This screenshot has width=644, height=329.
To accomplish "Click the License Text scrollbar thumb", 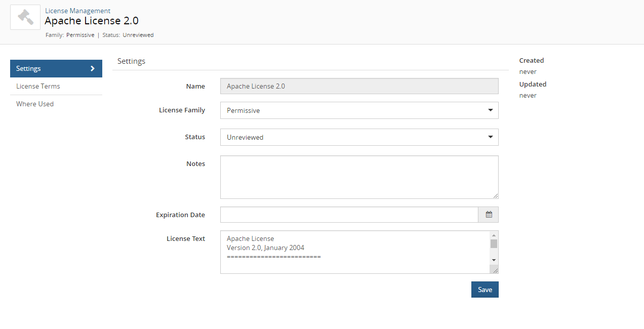I will pos(494,244).
